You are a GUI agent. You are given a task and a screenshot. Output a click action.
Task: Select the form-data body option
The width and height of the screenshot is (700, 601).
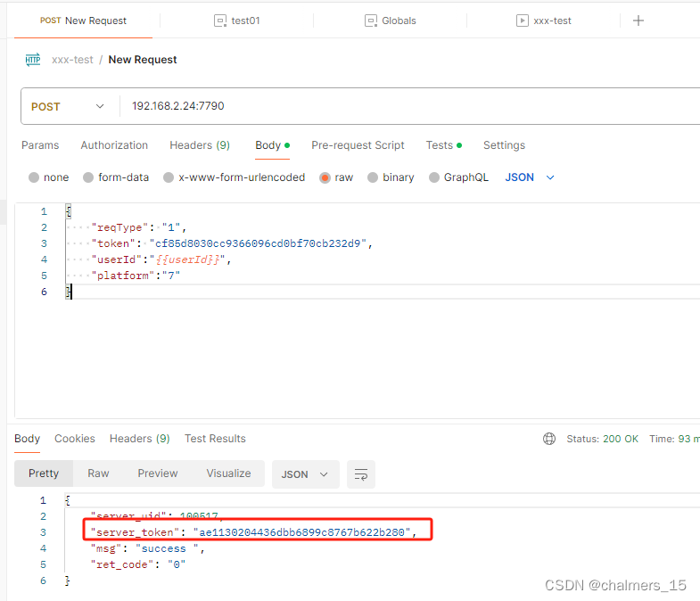[x=88, y=177]
